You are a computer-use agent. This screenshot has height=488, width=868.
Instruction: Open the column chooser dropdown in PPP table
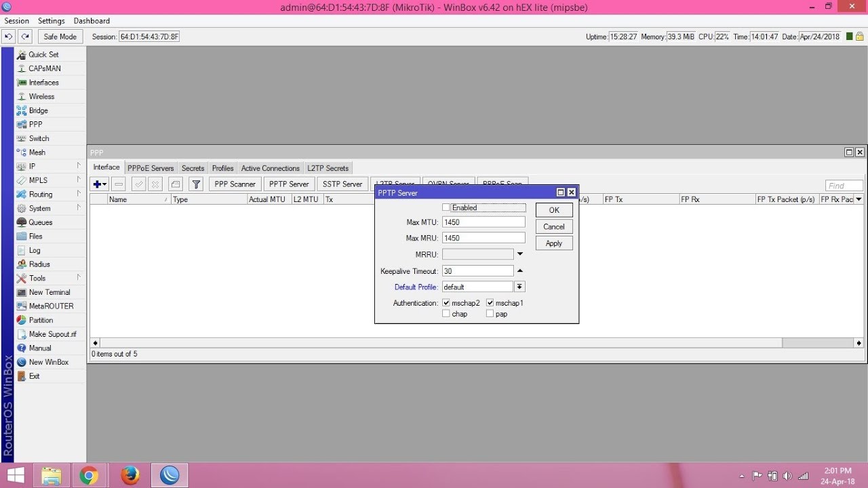point(859,199)
